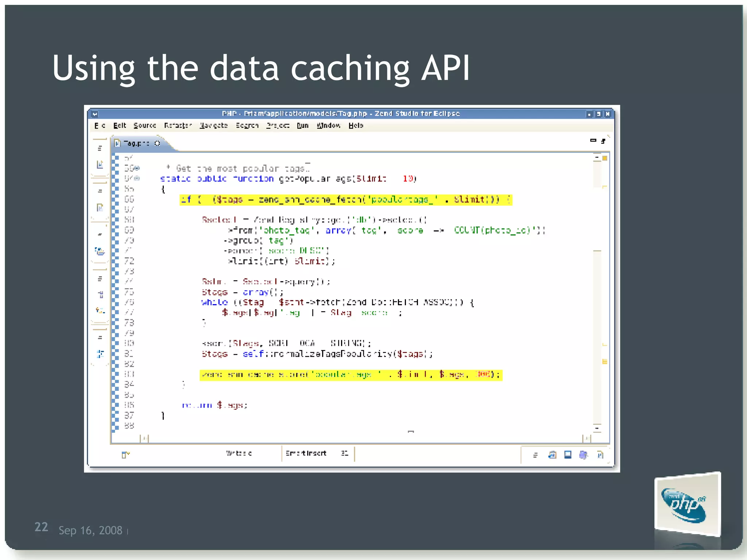Click the lower yellow marker on overview ruler
Screen dimensions: 747x560
point(605,362)
